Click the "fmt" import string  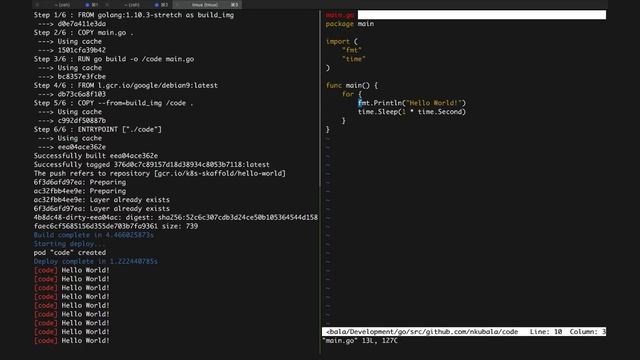click(352, 50)
